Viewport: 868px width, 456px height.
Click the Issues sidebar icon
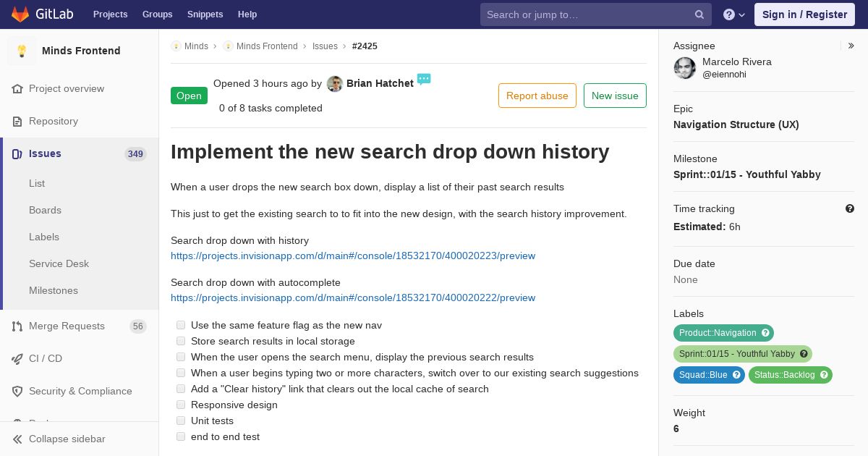(17, 153)
